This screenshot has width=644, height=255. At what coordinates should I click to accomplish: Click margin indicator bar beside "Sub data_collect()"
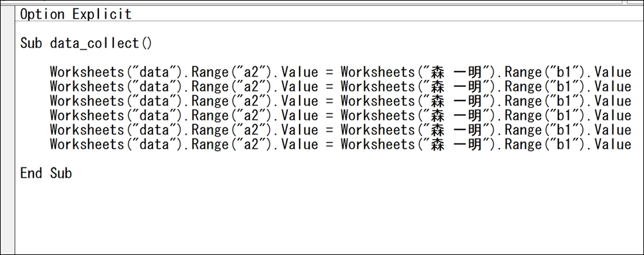coord(8,42)
